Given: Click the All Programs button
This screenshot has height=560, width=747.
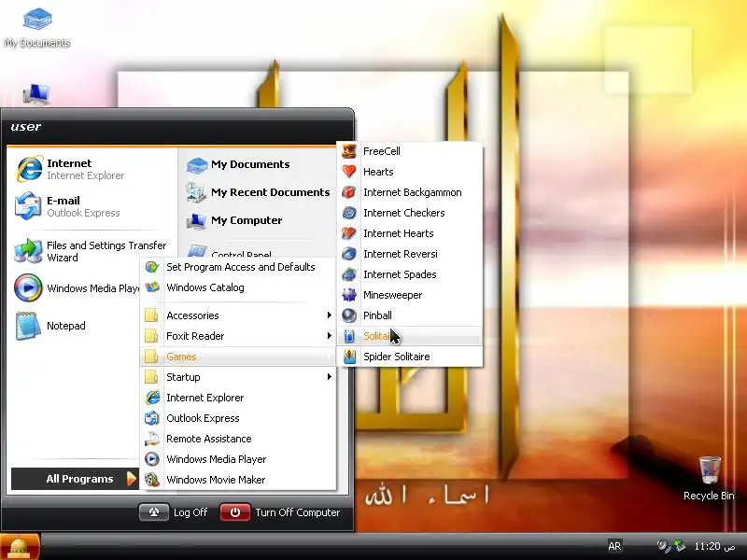Looking at the screenshot, I should coord(75,479).
